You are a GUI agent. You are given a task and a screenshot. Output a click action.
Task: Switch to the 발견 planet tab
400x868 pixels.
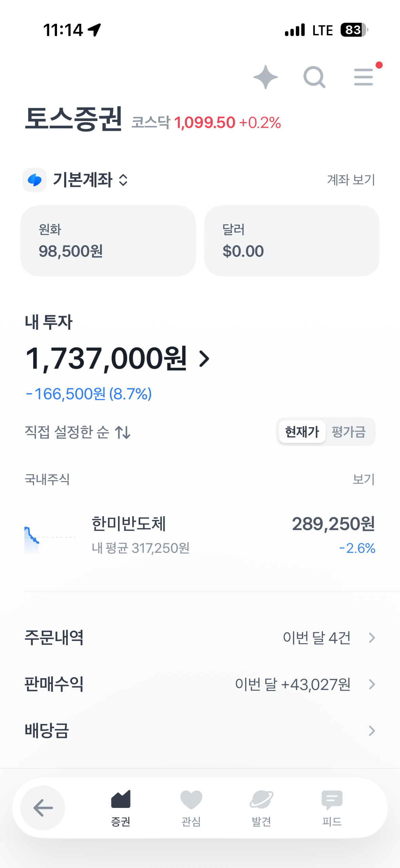click(x=261, y=808)
